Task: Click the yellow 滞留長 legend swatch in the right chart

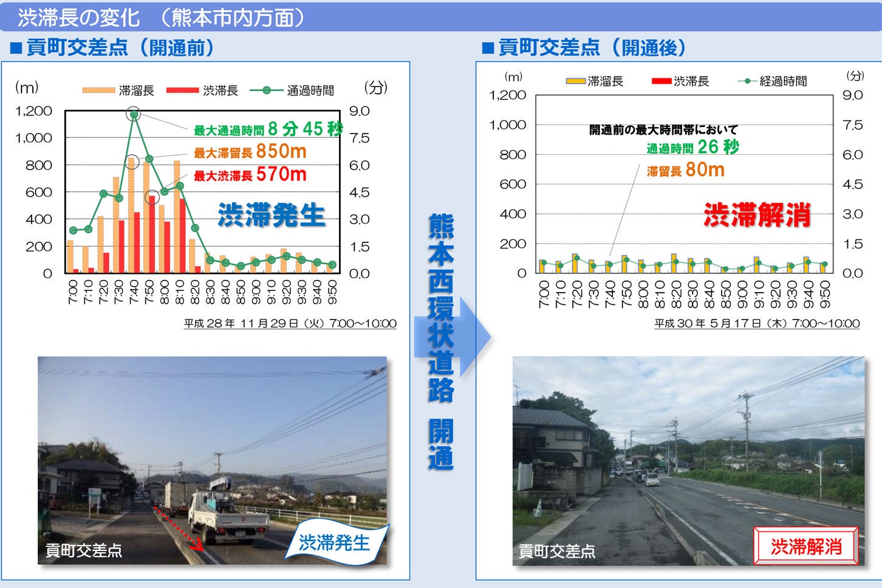Action: click(575, 81)
